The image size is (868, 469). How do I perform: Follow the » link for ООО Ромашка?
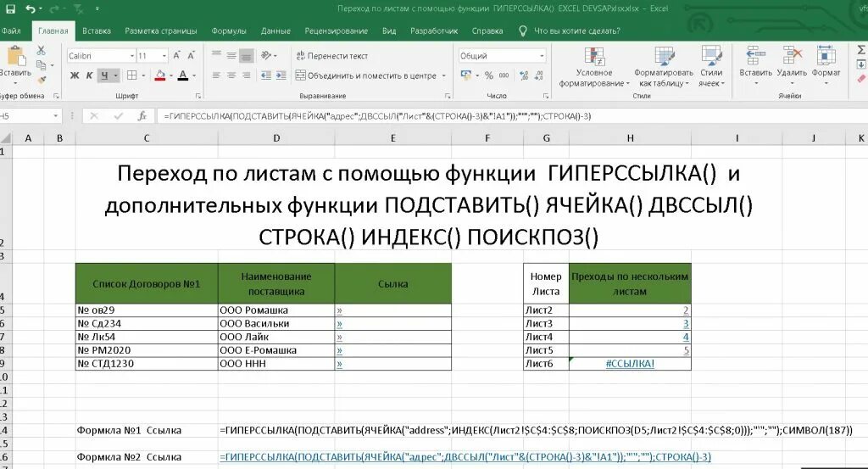pyautogui.click(x=339, y=310)
